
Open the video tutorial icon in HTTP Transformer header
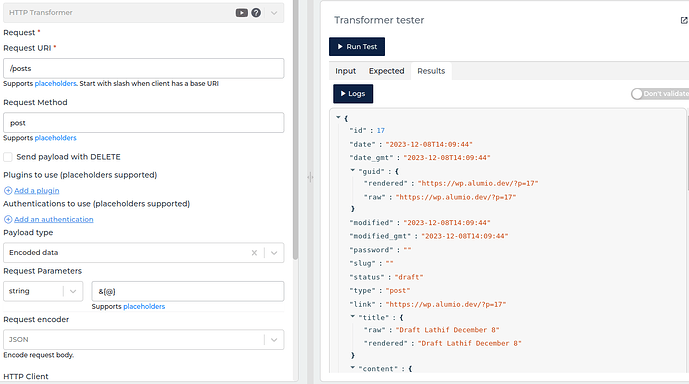click(x=242, y=13)
